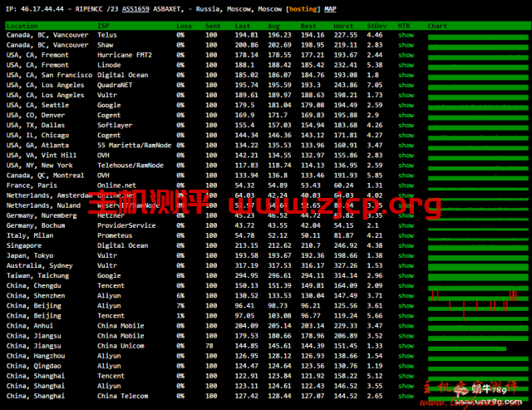Show MTR for Dallas Softlayer row
Viewport: 532px width, 410px height.
[406, 126]
